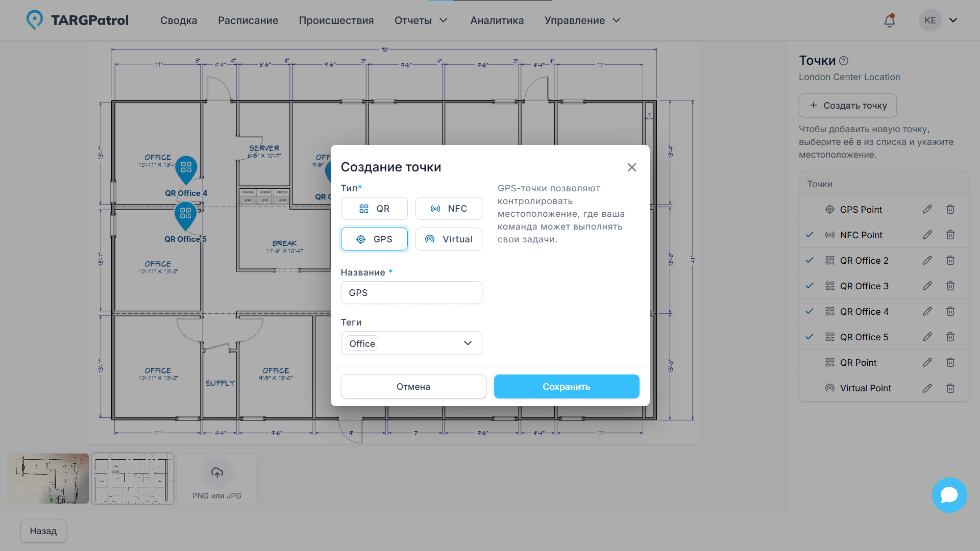The height and width of the screenshot is (551, 980).
Task: Click the Создать точку button
Action: tap(847, 105)
